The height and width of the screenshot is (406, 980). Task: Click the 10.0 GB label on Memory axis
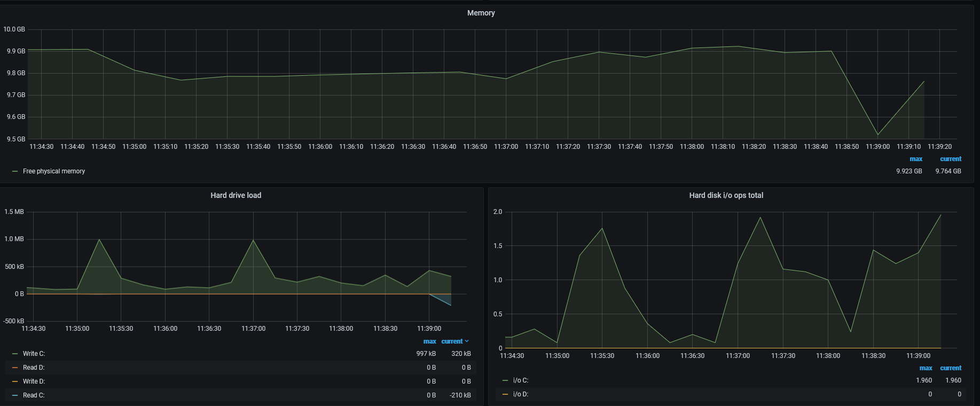14,29
